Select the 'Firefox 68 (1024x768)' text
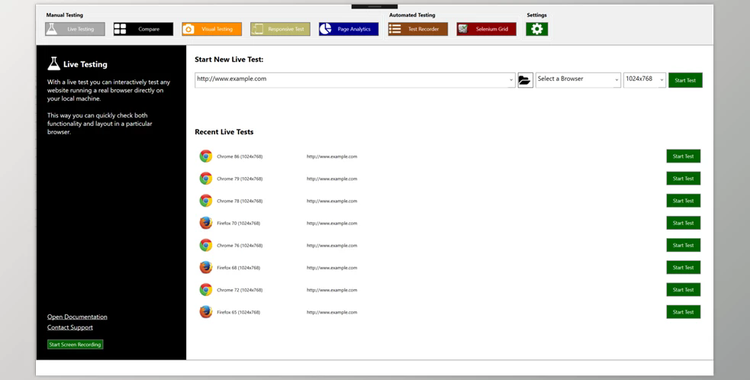The image size is (750, 380). pyautogui.click(x=238, y=268)
